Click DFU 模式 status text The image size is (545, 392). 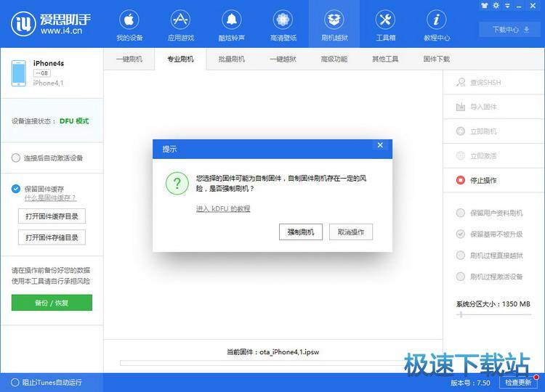pos(74,121)
